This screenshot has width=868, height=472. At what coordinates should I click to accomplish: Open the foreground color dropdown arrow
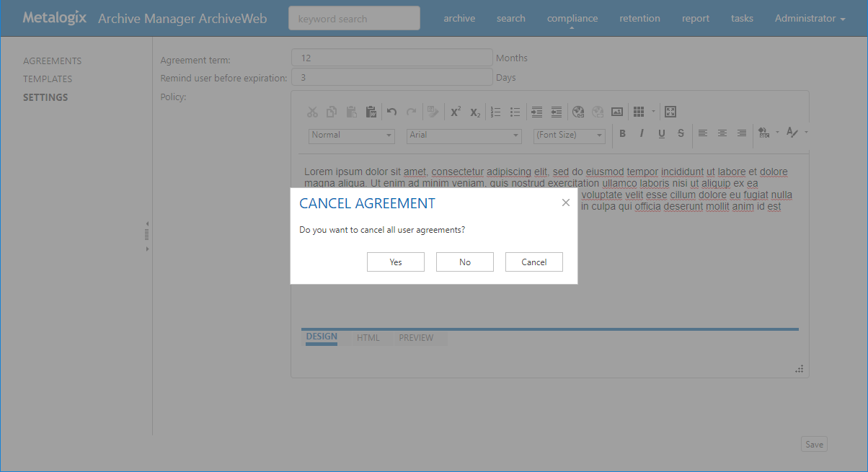pyautogui.click(x=805, y=133)
